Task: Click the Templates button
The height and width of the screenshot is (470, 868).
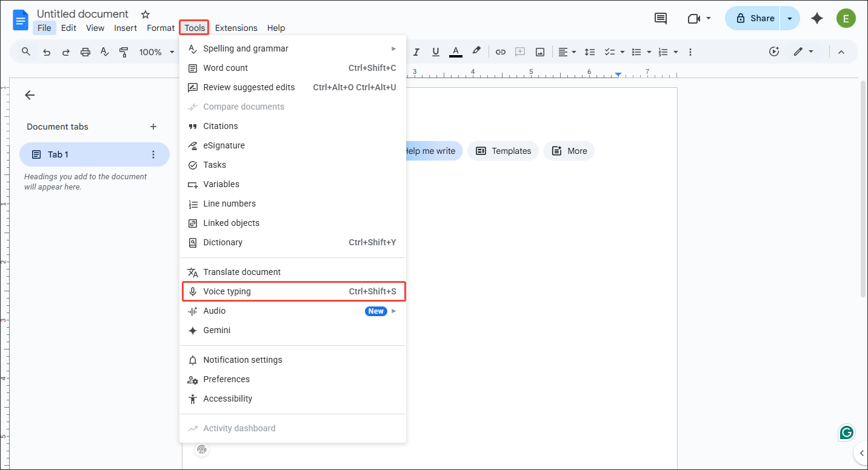Action: click(x=502, y=151)
